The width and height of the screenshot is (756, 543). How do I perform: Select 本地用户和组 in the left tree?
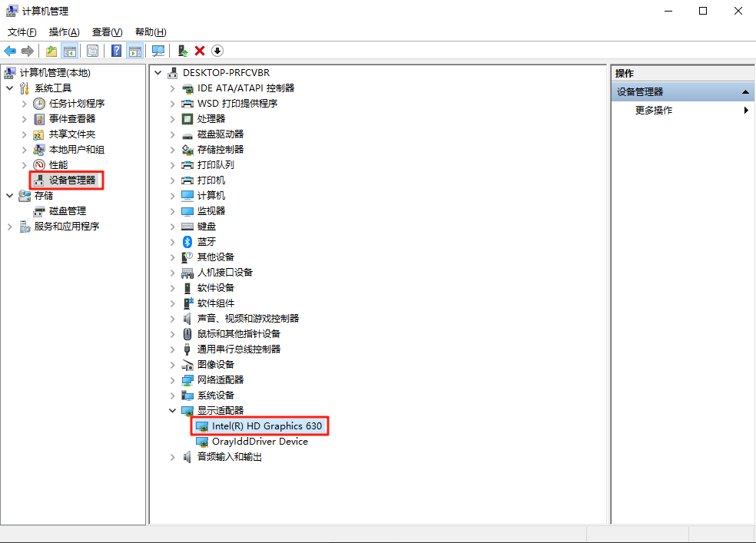pyautogui.click(x=77, y=149)
